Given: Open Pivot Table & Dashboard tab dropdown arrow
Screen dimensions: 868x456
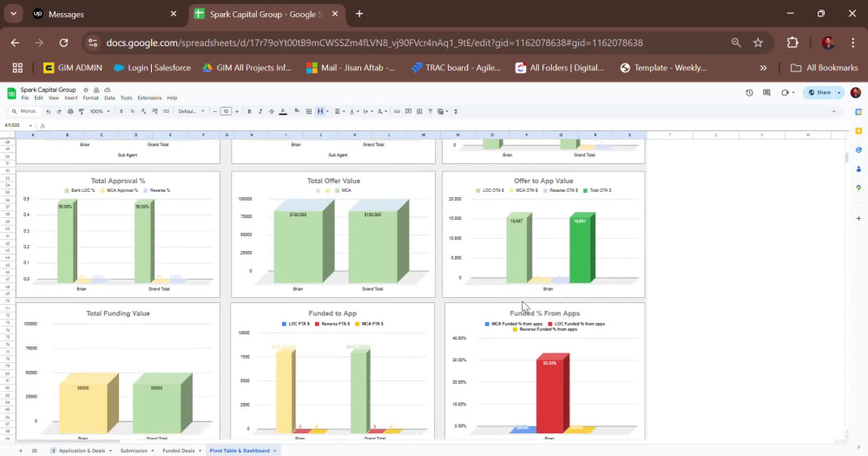Looking at the screenshot, I should (x=274, y=451).
